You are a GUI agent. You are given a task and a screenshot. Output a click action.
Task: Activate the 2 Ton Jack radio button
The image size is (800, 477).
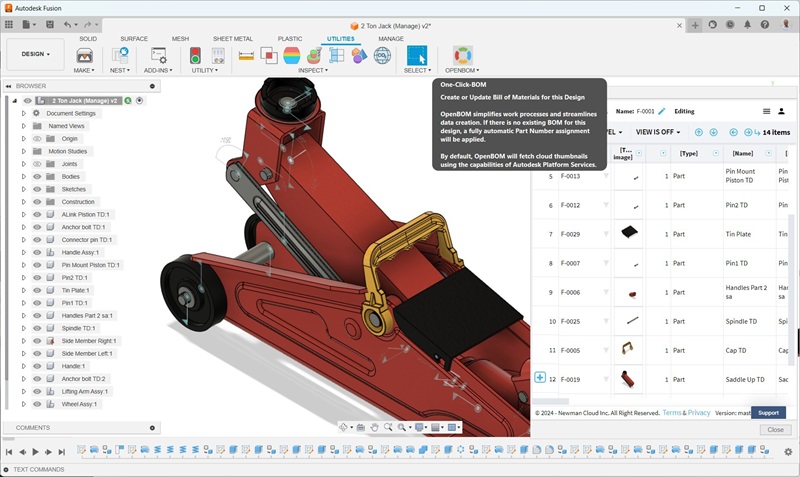[139, 101]
